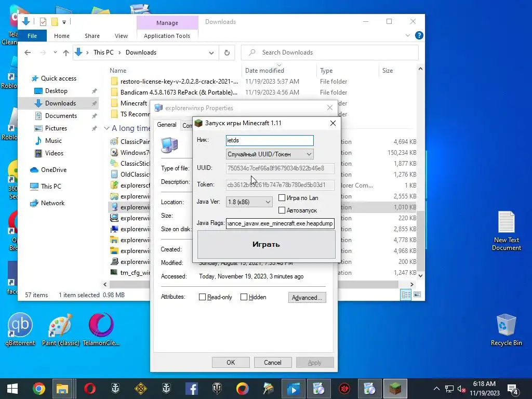This screenshot has height=399, width=532.
Task: Click the Java Flags input field
Action: tap(280, 223)
